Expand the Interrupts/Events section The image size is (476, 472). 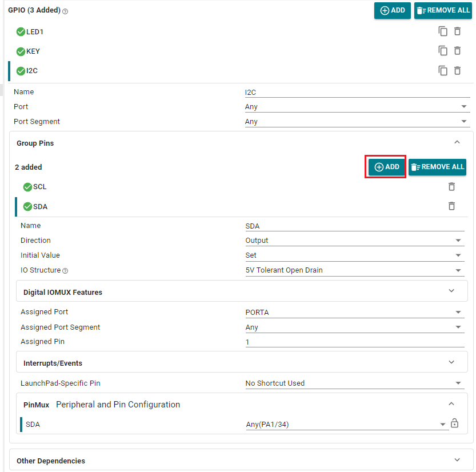pos(451,362)
